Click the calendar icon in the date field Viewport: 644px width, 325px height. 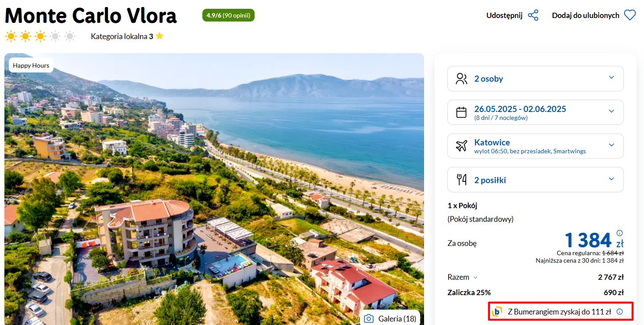click(461, 112)
